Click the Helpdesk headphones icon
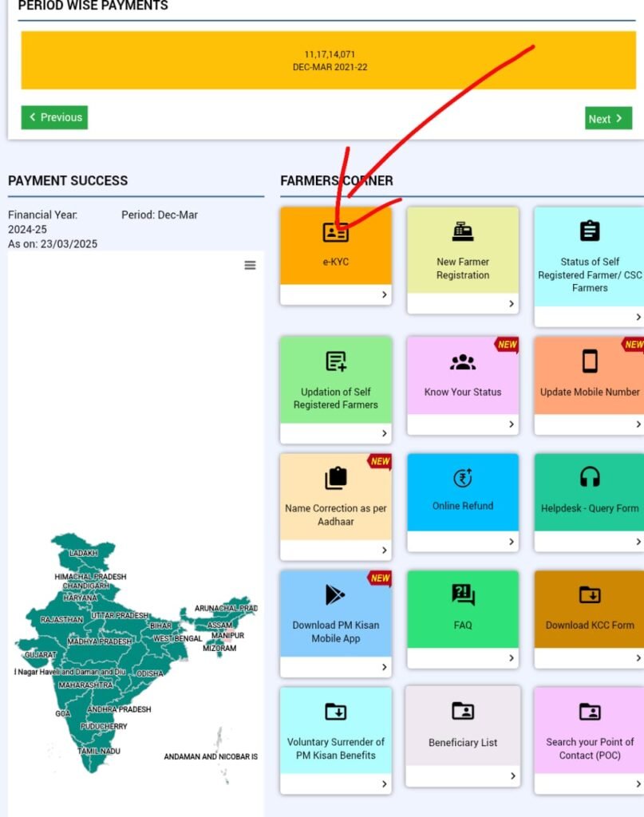Viewport: 644px width, 817px height. pyautogui.click(x=590, y=477)
